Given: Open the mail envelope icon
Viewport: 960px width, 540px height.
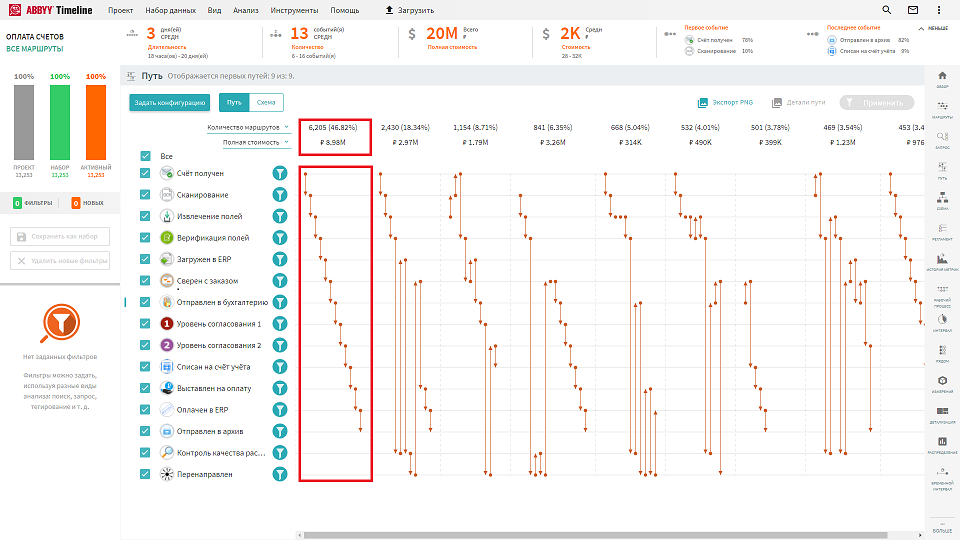Looking at the screenshot, I should coord(913,10).
